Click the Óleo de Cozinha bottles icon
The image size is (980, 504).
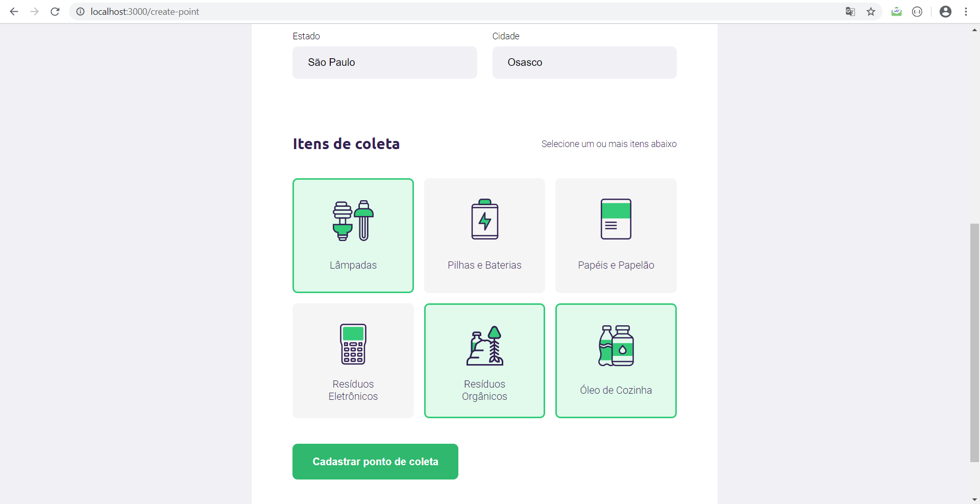tap(616, 346)
